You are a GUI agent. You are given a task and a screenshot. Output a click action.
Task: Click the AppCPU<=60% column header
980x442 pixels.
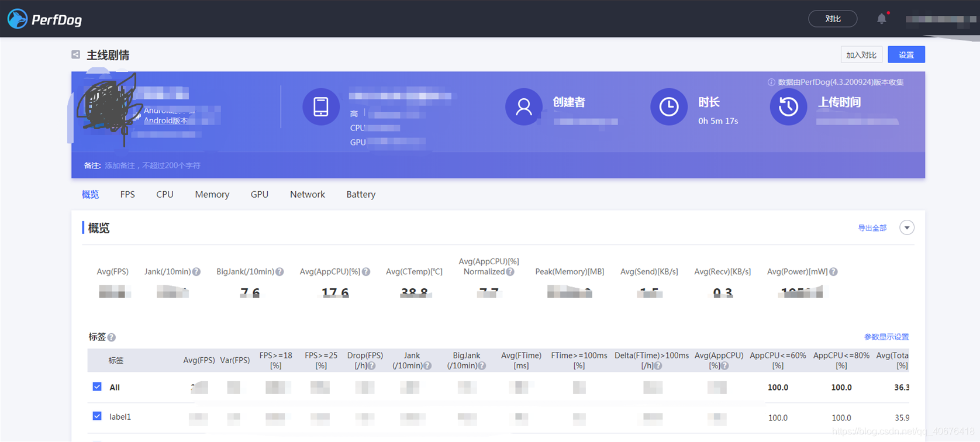click(x=778, y=360)
